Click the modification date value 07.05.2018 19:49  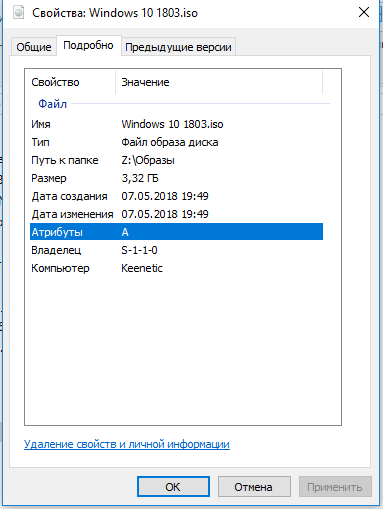click(165, 214)
